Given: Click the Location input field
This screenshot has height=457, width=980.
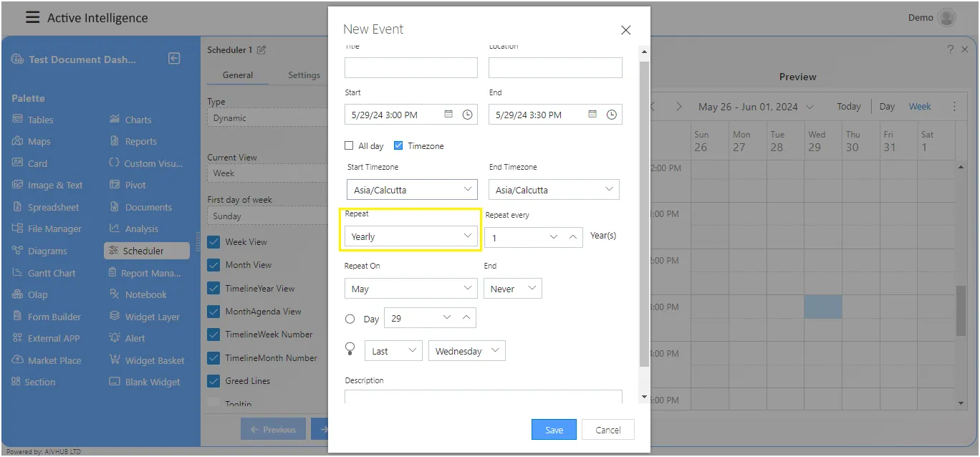Looking at the screenshot, I should click(555, 67).
